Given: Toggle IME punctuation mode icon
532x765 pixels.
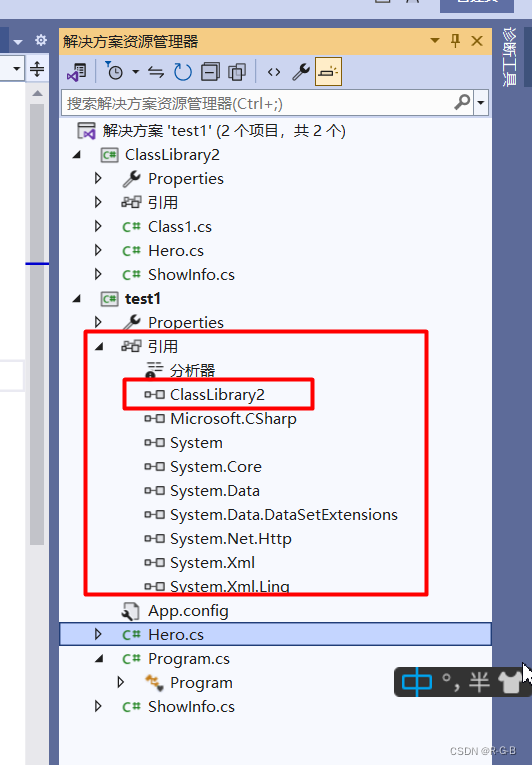Looking at the screenshot, I should pos(450,682).
